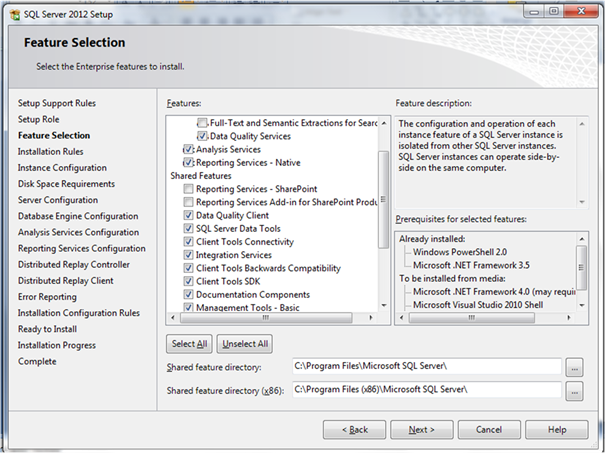Click the Feature description scroll-down arrow

[x=582, y=202]
